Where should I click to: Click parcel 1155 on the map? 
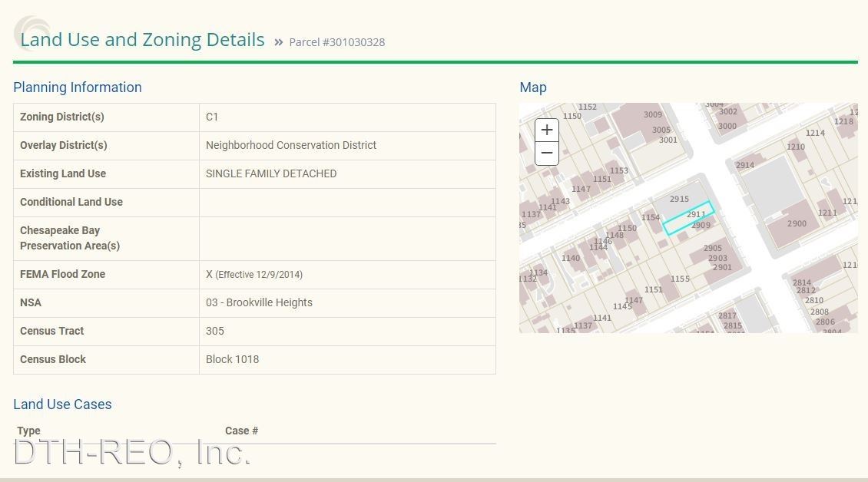click(x=680, y=279)
